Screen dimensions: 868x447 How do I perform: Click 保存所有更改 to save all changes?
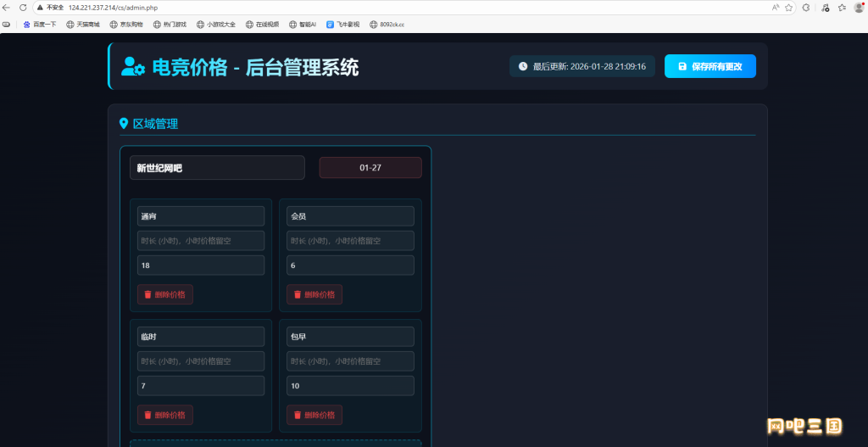coord(710,66)
